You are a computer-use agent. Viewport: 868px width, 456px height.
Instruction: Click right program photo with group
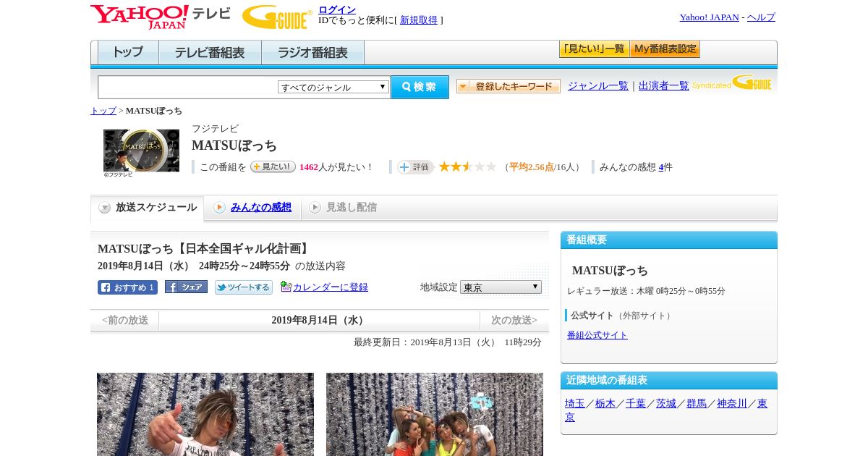coord(435,414)
